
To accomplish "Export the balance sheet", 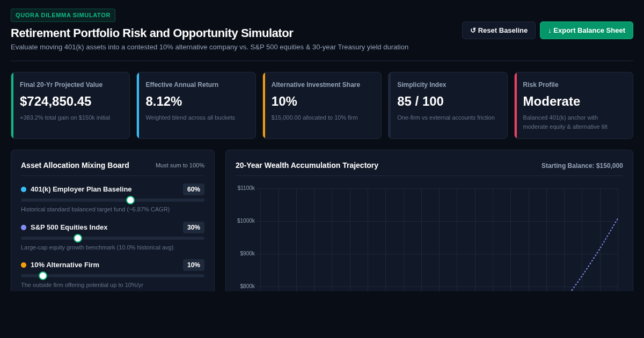I will [587, 30].
